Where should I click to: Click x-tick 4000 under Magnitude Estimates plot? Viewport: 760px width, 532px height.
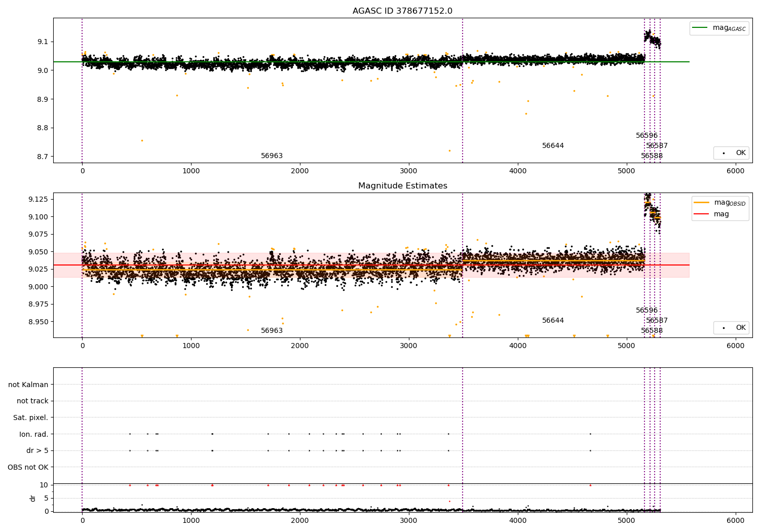pos(518,346)
